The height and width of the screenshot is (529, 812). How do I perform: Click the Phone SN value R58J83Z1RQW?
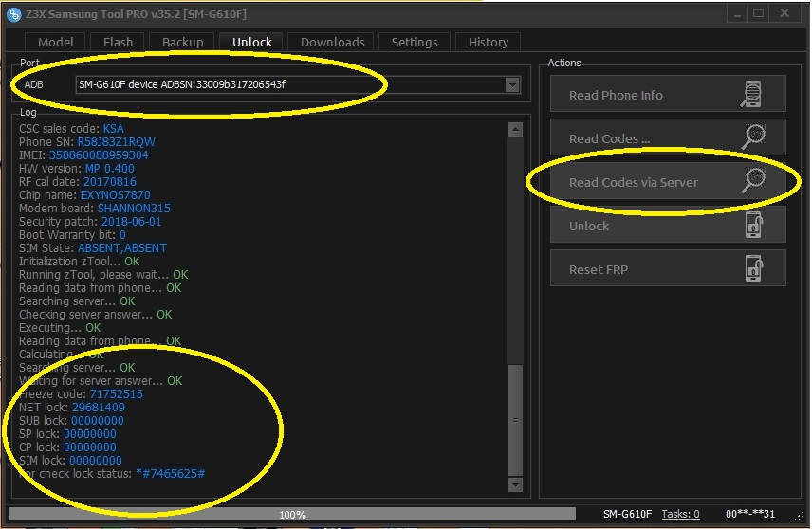coord(116,142)
